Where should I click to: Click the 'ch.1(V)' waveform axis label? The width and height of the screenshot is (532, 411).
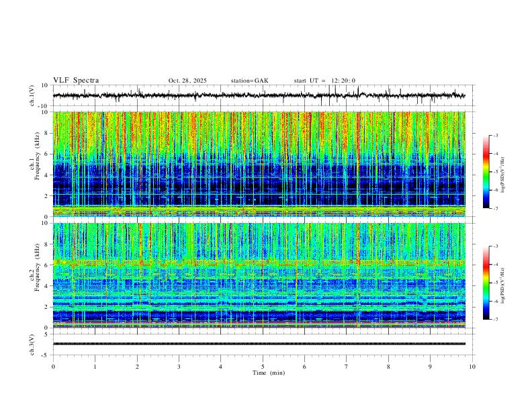pos(32,95)
